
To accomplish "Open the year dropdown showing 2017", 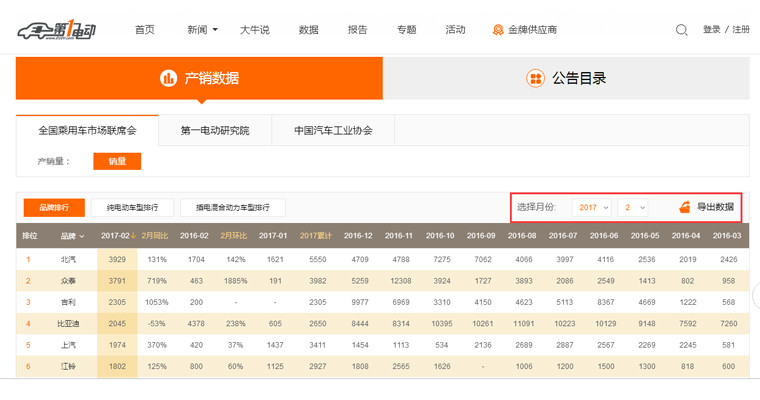I will pyautogui.click(x=591, y=208).
